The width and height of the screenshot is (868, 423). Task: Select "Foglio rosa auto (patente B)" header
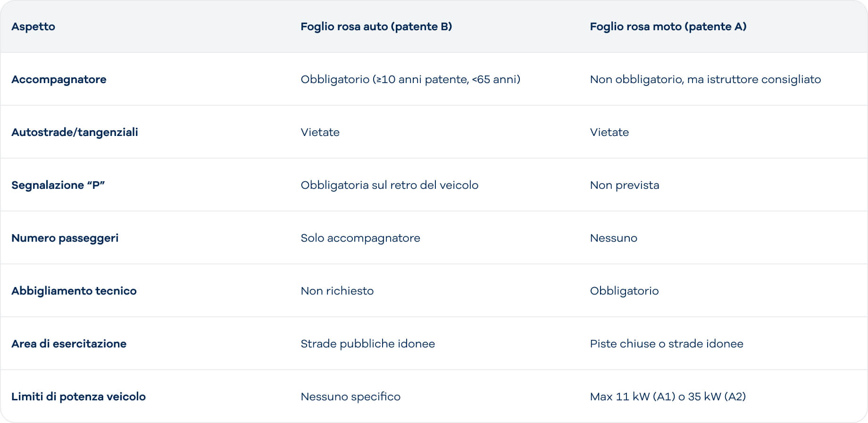click(x=376, y=26)
